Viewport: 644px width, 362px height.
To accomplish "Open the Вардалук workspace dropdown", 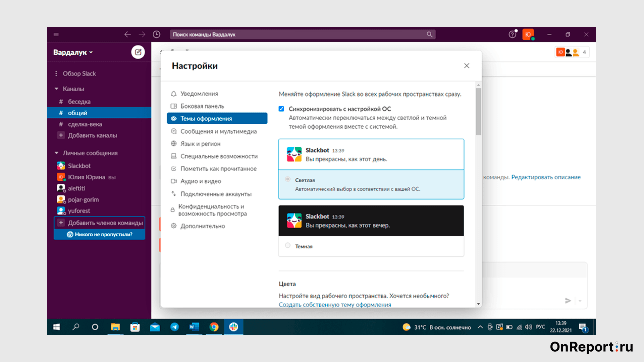I will [73, 52].
